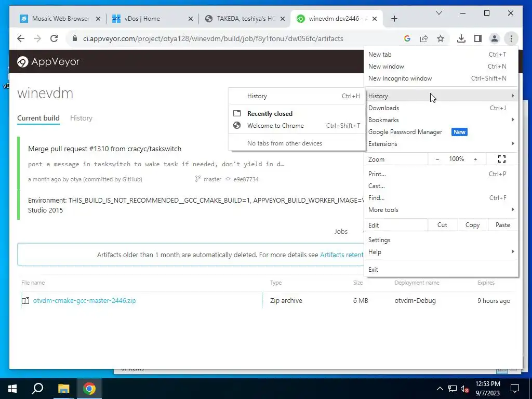Show hidden system tray icons
Screen dimensions: 532x399
(440, 389)
